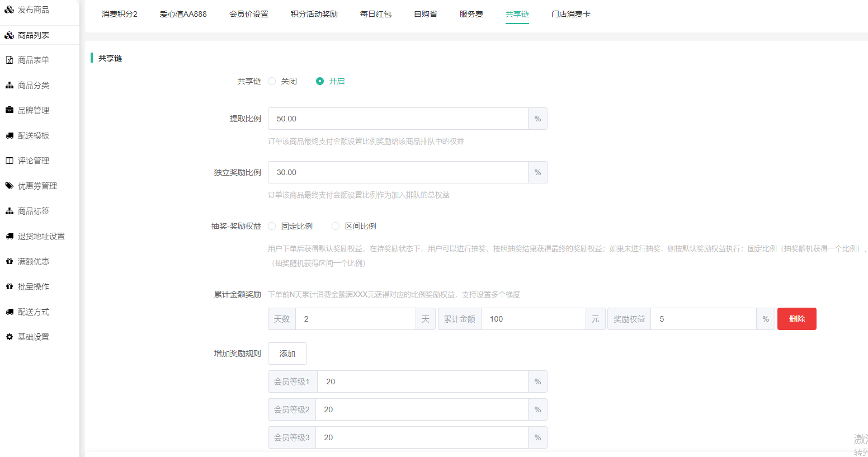The image size is (868, 457).
Task: Click the 累计金额 amount field
Action: (x=533, y=319)
